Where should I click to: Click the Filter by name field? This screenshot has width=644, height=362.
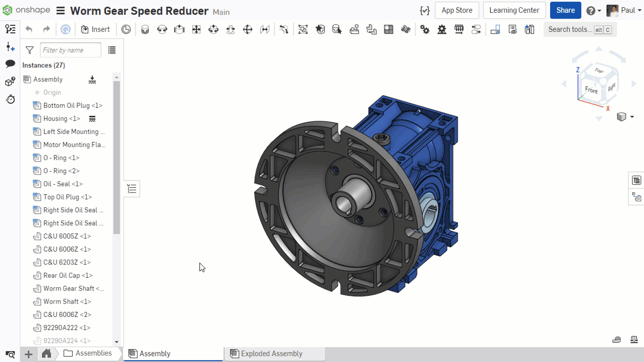pos(70,50)
